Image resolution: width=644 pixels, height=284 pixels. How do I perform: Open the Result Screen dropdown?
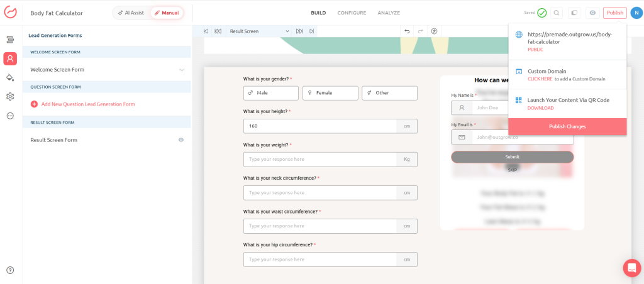pos(259,31)
